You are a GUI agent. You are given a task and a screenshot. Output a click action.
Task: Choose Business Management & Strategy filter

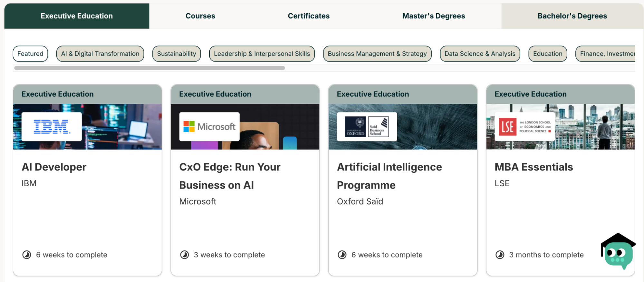pos(377,53)
